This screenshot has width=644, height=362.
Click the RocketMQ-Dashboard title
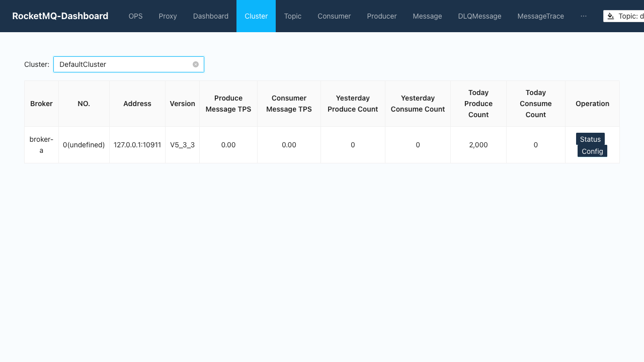coord(60,16)
